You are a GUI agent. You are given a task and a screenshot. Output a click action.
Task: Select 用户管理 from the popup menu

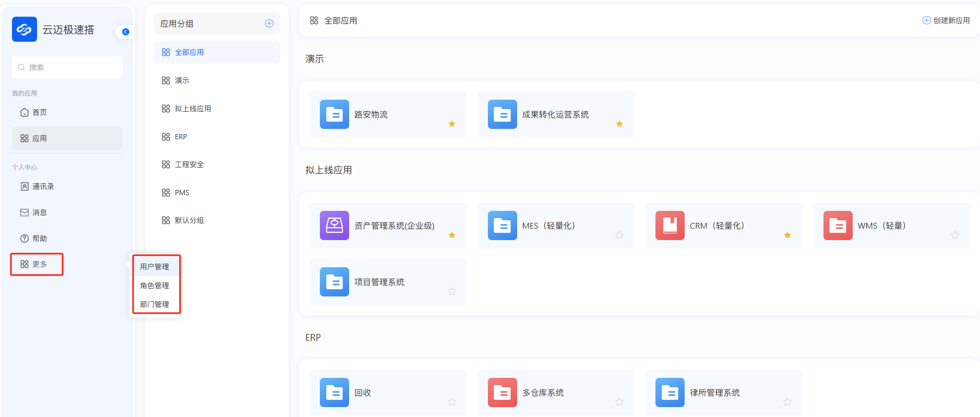(x=154, y=267)
